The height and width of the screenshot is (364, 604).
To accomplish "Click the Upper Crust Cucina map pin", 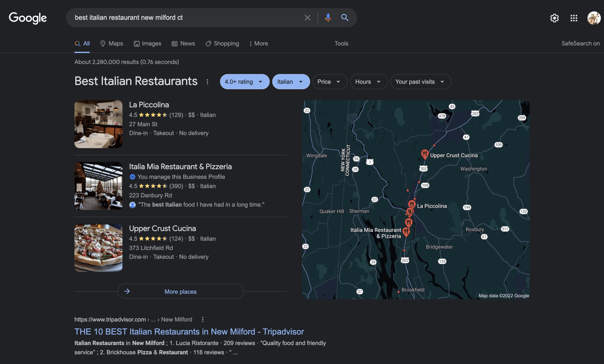I will (424, 154).
